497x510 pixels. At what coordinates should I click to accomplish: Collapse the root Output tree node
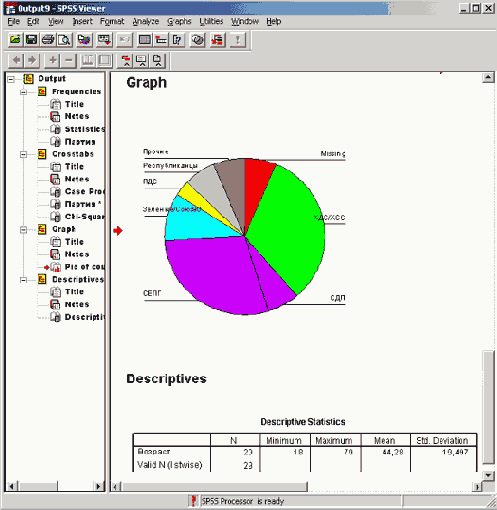tap(11, 79)
